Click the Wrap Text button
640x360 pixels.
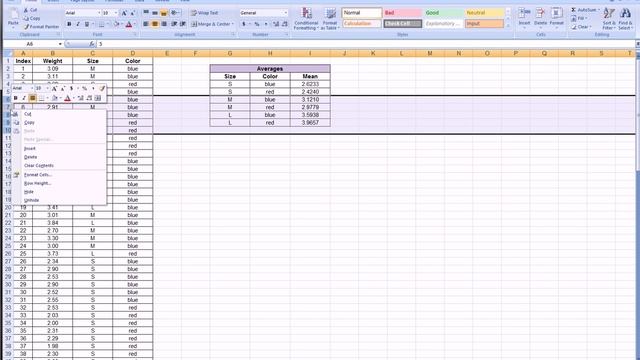pyautogui.click(x=204, y=13)
